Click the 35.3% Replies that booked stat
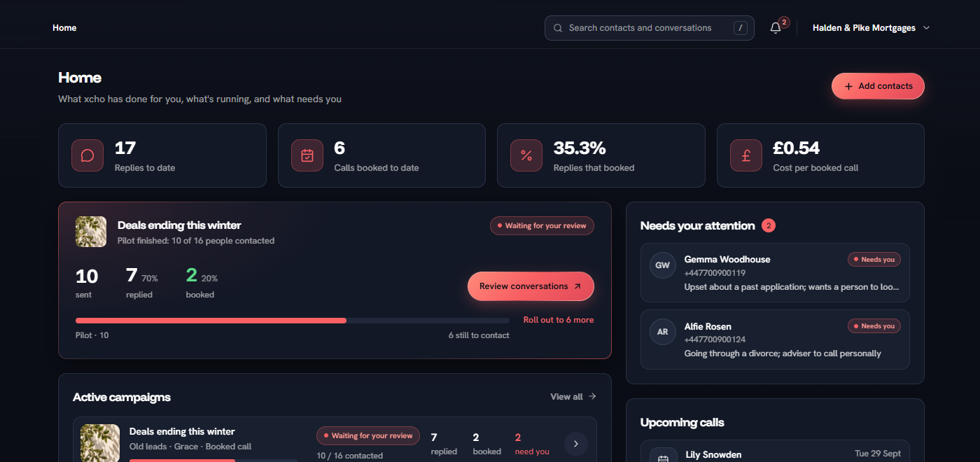The width and height of the screenshot is (980, 462). pos(601,155)
